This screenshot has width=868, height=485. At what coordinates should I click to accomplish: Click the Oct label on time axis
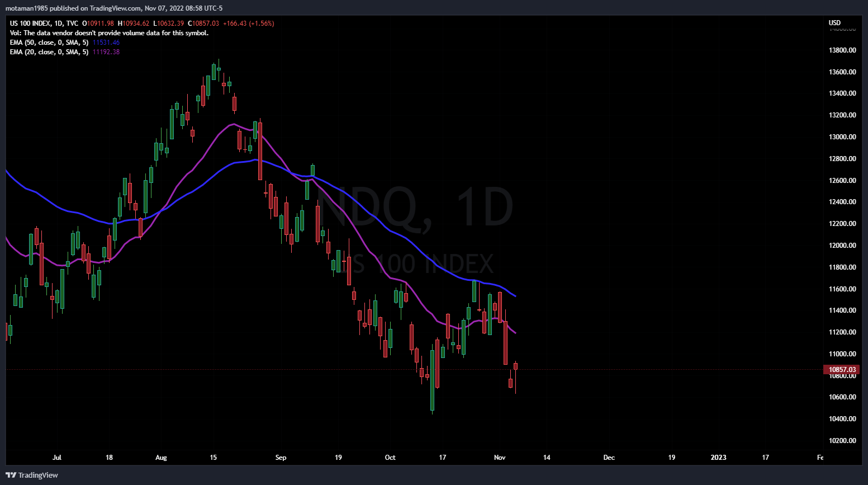click(390, 458)
